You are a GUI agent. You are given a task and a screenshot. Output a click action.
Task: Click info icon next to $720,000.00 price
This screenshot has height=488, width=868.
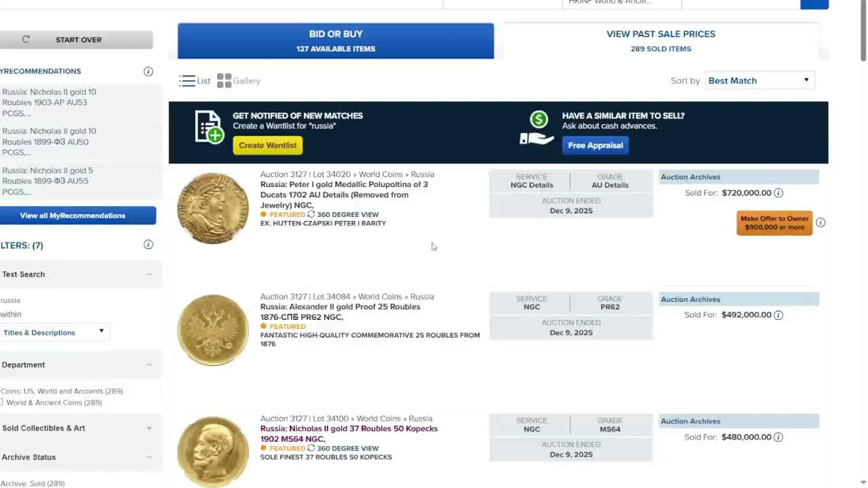778,193
